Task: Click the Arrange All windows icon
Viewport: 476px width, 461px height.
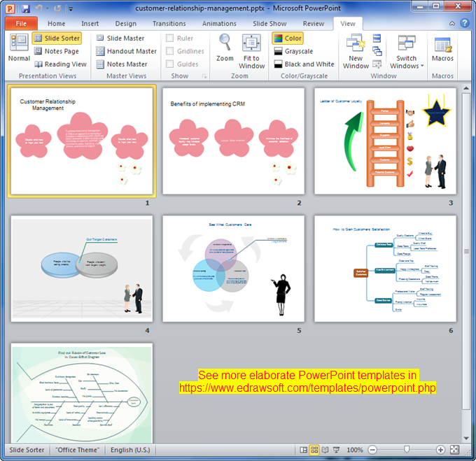Action: pyautogui.click(x=377, y=38)
